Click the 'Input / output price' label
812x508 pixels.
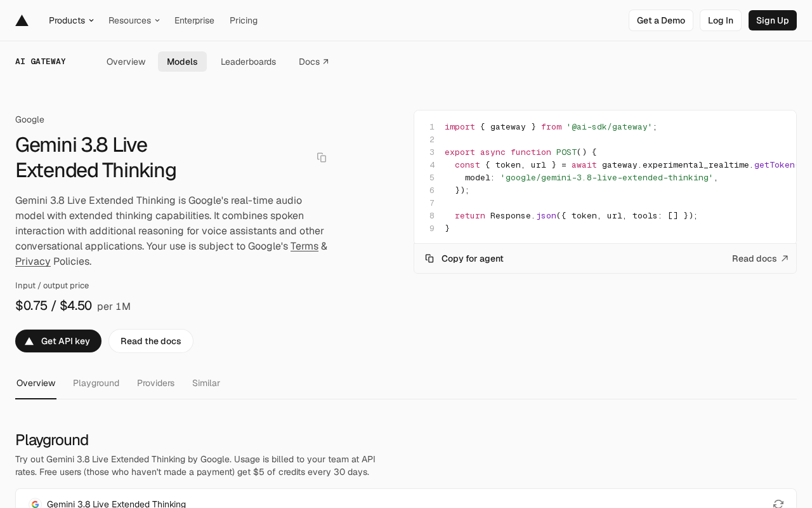coord(52,286)
